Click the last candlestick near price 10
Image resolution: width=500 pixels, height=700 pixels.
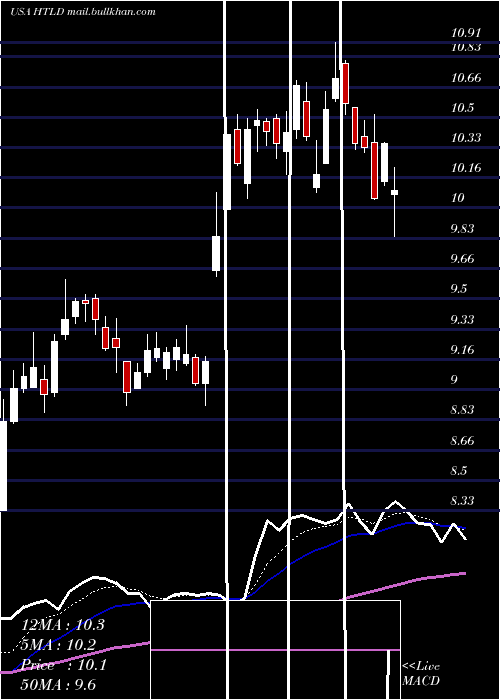point(395,202)
